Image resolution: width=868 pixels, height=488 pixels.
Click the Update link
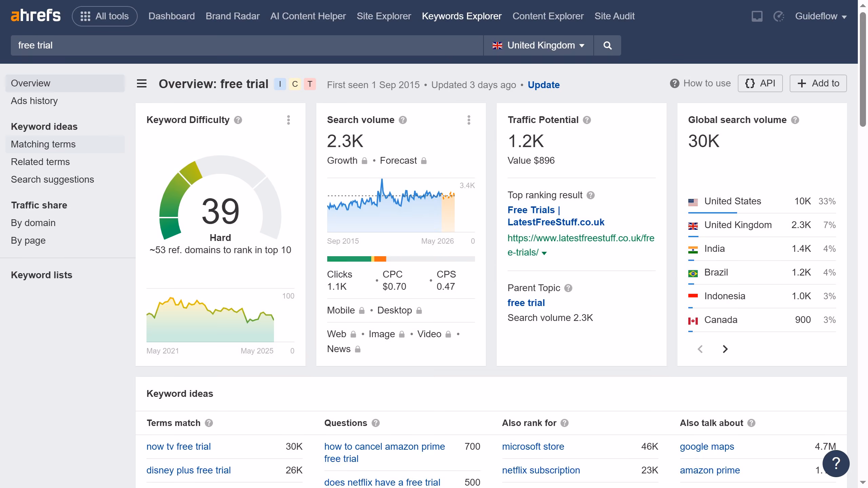tap(544, 85)
